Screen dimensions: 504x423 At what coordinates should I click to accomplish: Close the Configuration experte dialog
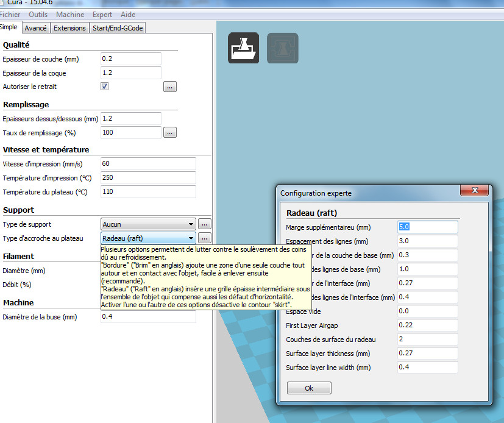(x=474, y=190)
